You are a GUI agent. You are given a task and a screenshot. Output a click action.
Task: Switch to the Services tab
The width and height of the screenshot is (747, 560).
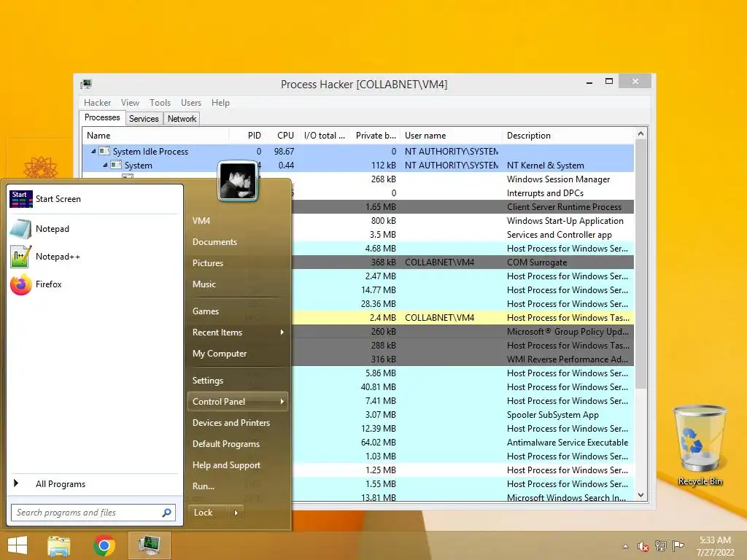[x=144, y=119]
